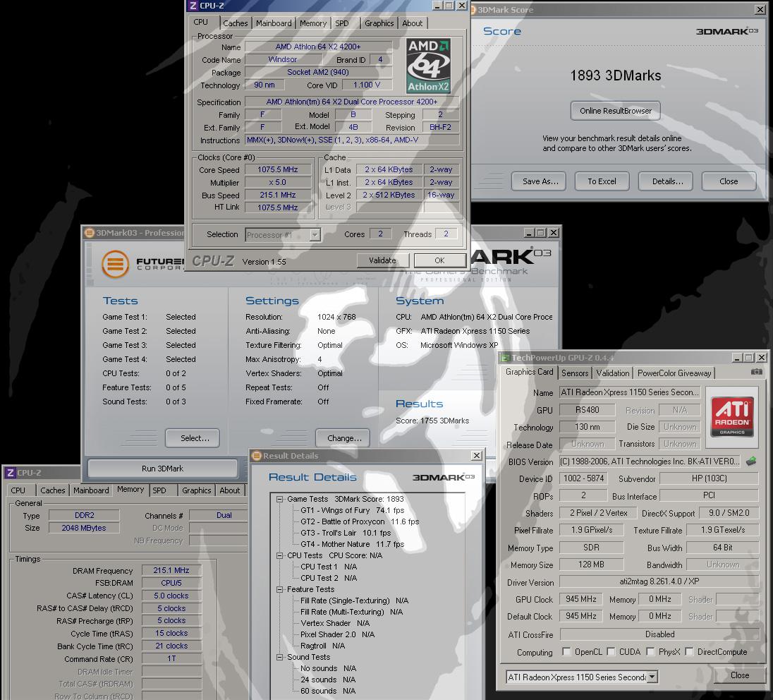773x700 pixels.
Task: Click the Save As... button
Action: 539,181
